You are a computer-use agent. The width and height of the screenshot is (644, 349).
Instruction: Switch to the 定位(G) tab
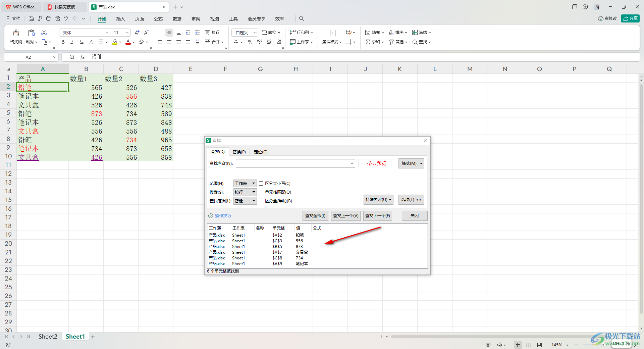pyautogui.click(x=261, y=152)
